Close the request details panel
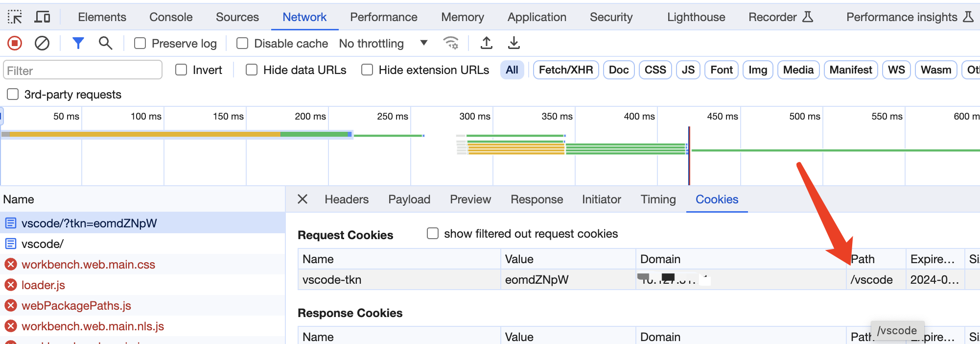Viewport: 980px width, 344px height. coord(303,199)
